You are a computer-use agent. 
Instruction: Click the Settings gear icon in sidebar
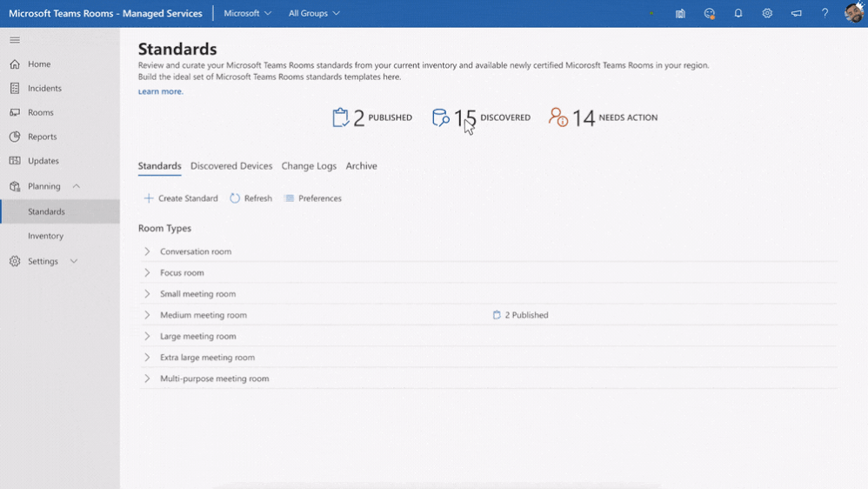[15, 261]
